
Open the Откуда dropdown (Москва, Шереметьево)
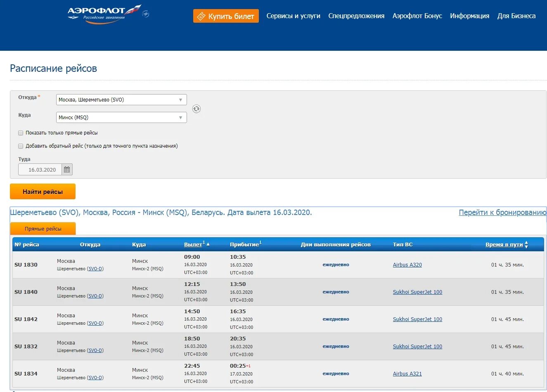(121, 100)
